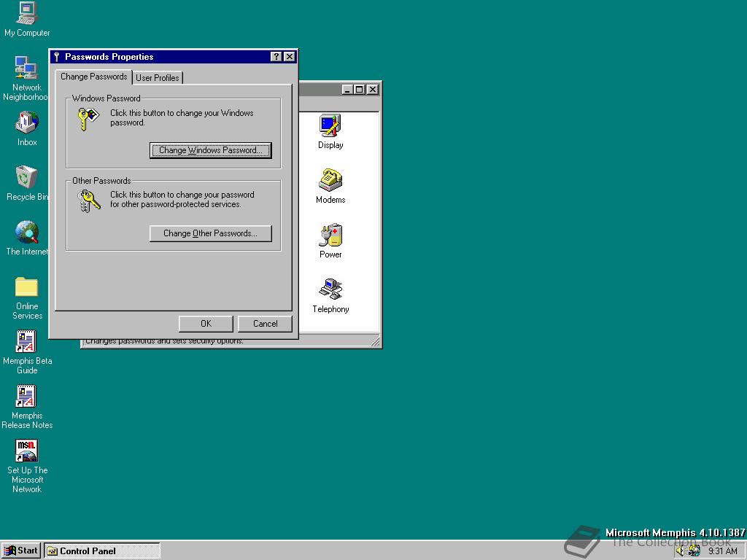
Task: Switch to the User Profiles tab
Action: 158,77
